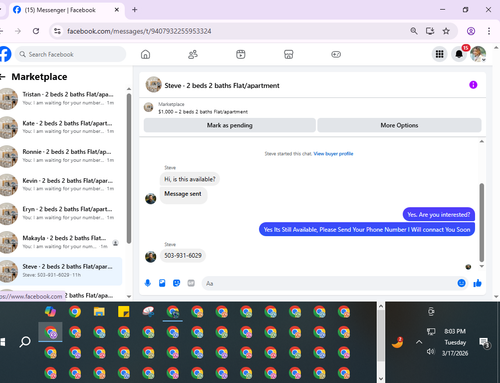Click the Mark as pending button
Screen dimensions: 500x383
tap(230, 125)
